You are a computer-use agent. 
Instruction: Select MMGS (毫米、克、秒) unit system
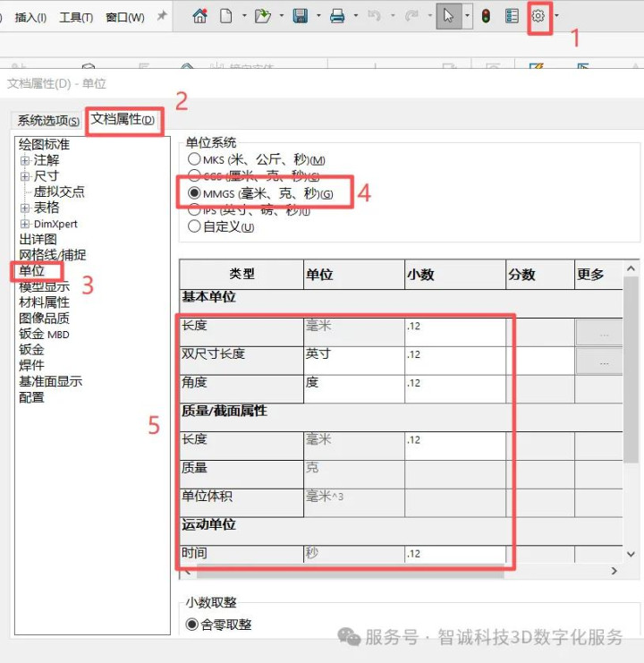point(260,193)
